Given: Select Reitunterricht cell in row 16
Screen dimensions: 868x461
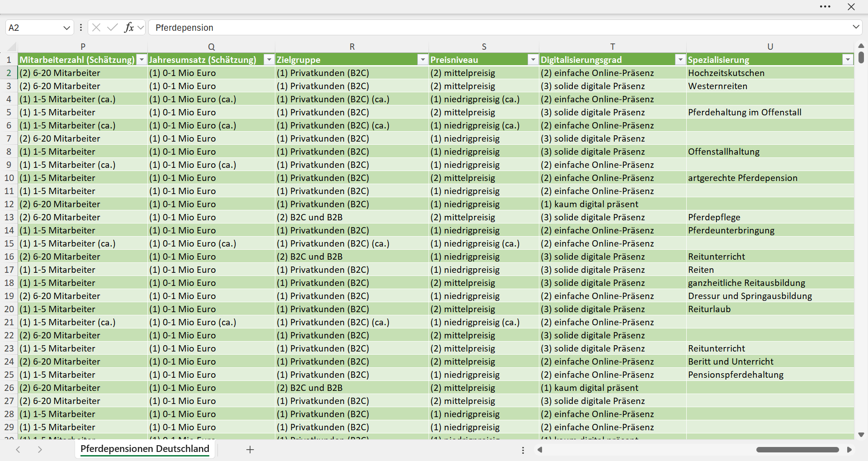Looking at the screenshot, I should click(770, 257).
